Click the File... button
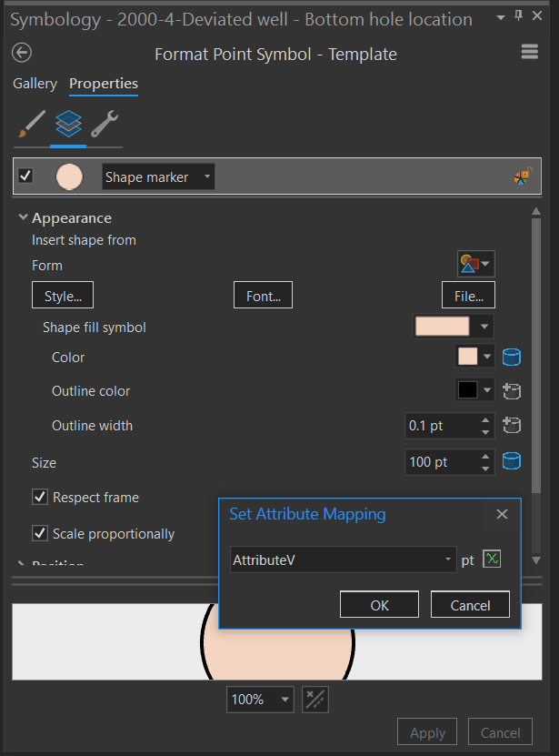The width and height of the screenshot is (559, 756). [468, 295]
